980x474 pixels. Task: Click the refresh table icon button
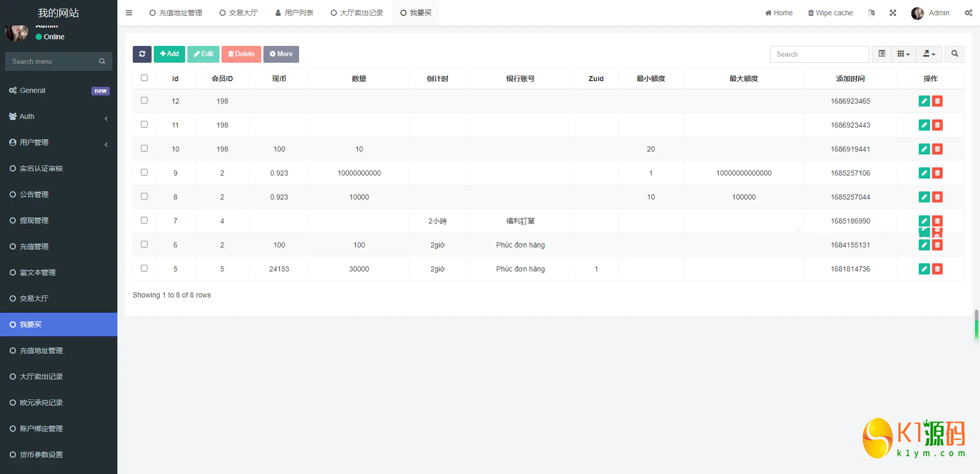click(x=142, y=54)
